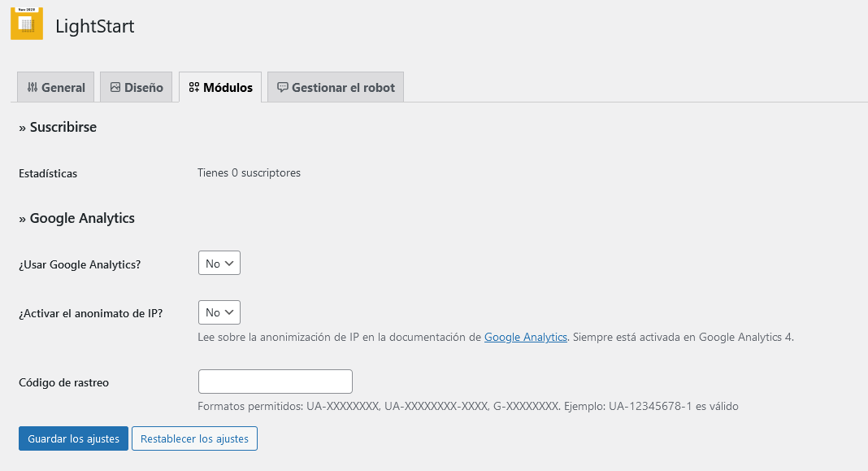The width and height of the screenshot is (868, 471).
Task: Click the chat bubble icon for robot tab
Action: point(283,88)
